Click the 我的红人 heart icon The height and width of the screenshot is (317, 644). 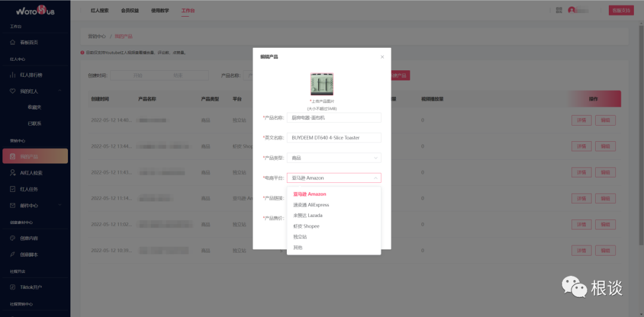pos(13,91)
